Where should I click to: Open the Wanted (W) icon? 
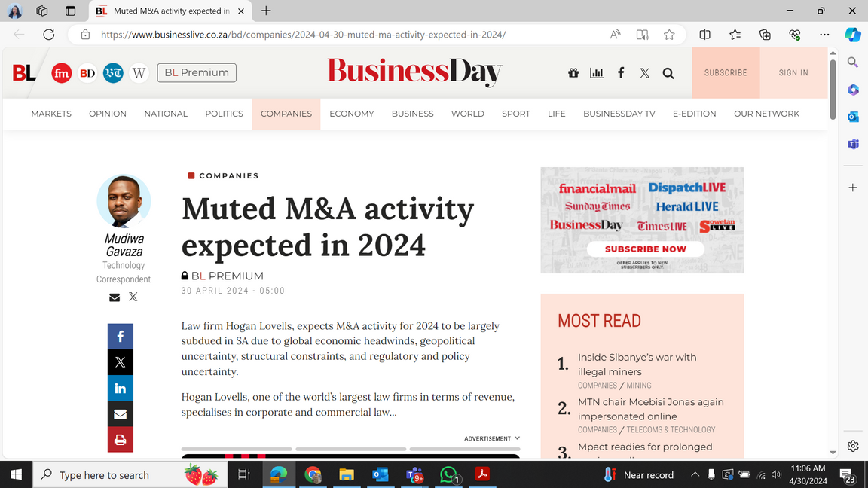(x=139, y=73)
